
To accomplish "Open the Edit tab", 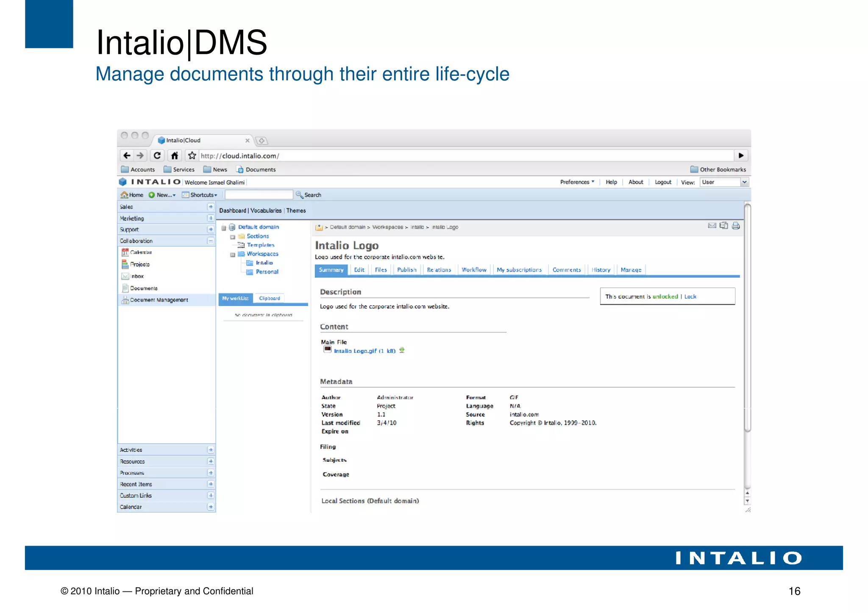I will [x=359, y=270].
